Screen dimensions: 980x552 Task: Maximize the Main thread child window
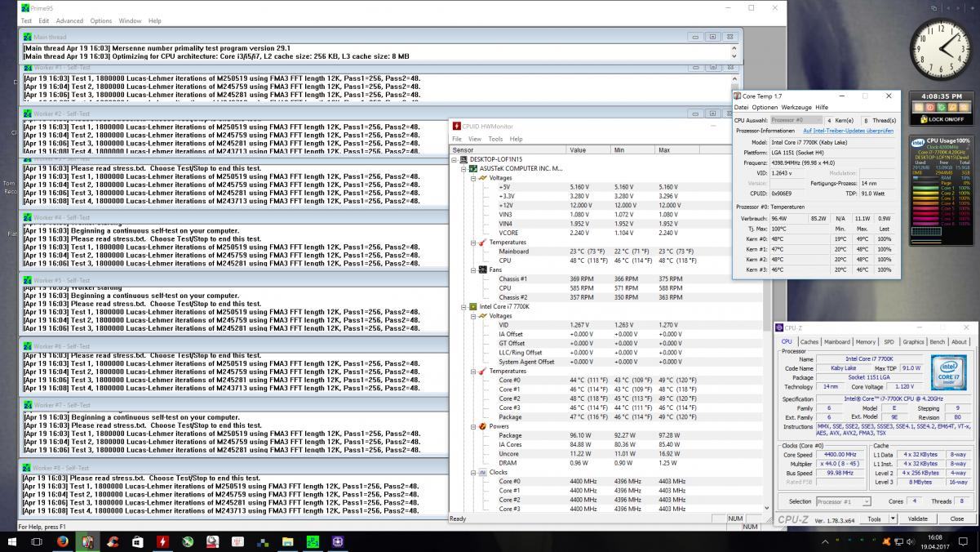(x=712, y=37)
